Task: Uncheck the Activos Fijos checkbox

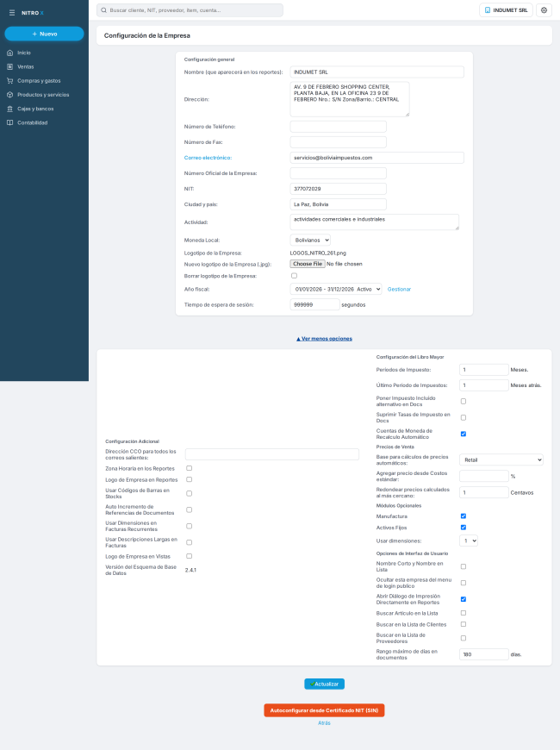Action: point(464,528)
